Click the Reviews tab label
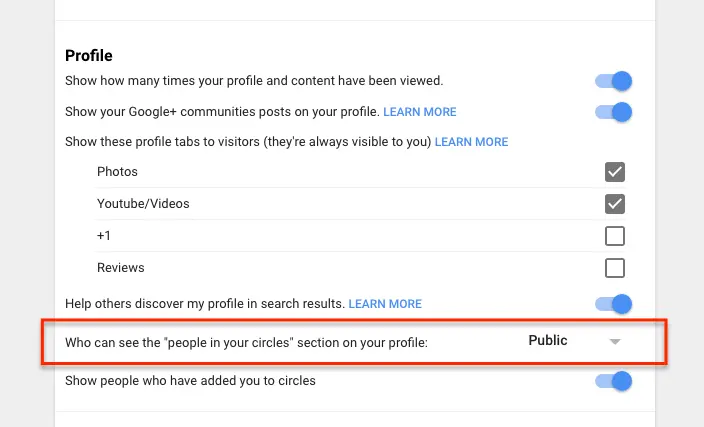Viewport: 704px width, 427px height. 121,268
